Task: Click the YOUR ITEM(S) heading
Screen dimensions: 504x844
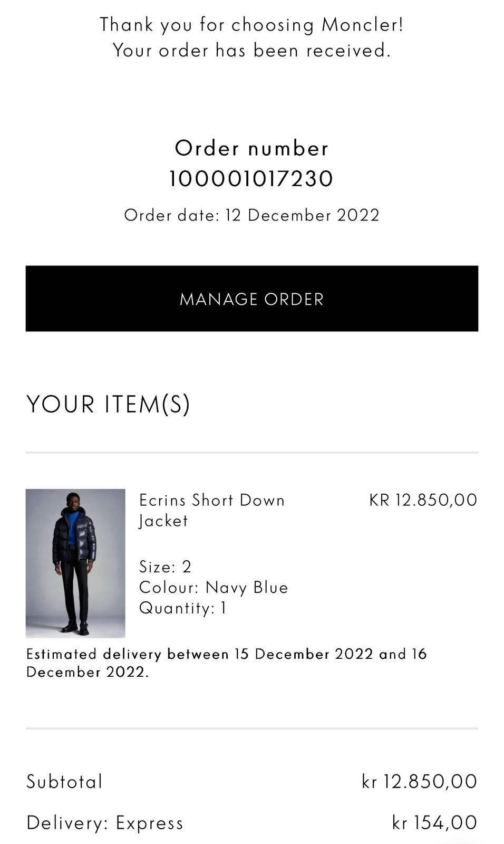Action: [108, 404]
